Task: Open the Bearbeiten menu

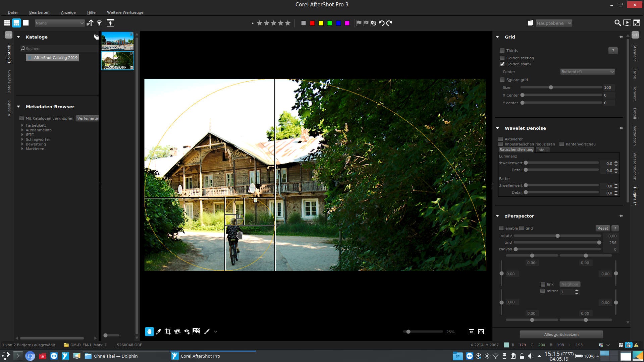Action: 39,12
